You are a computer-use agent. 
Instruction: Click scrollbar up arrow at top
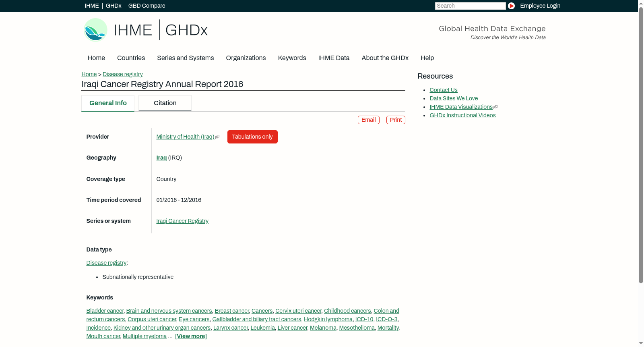pos(641,3)
